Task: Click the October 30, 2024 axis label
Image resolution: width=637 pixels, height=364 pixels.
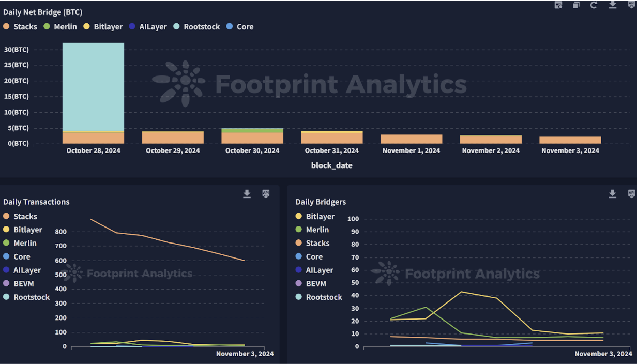Action: [252, 151]
